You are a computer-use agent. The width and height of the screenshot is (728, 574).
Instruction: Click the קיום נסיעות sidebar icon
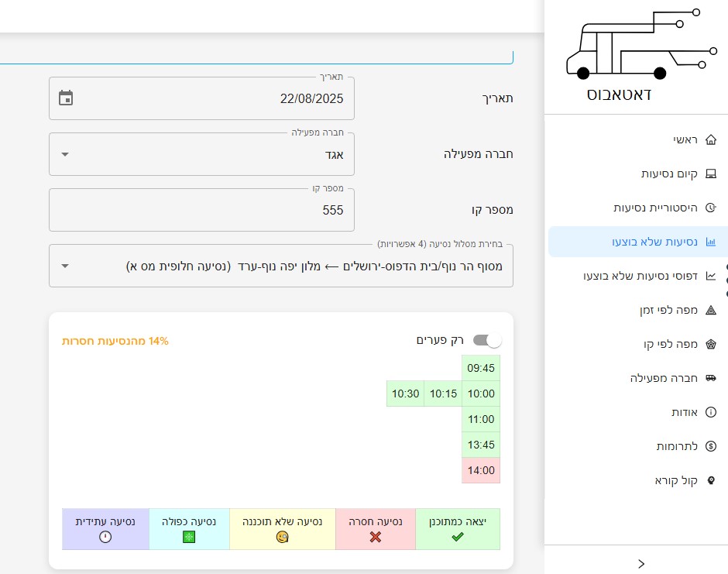(x=711, y=174)
